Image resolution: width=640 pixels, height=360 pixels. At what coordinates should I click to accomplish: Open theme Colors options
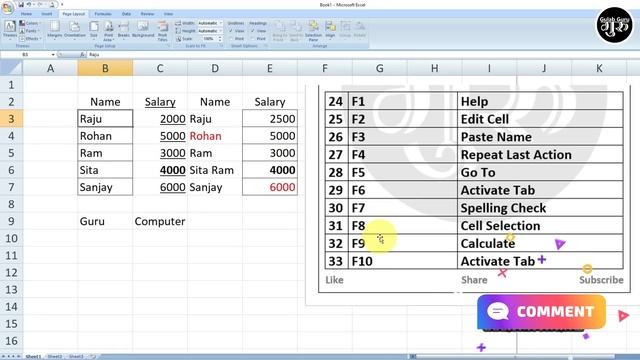(x=29, y=23)
